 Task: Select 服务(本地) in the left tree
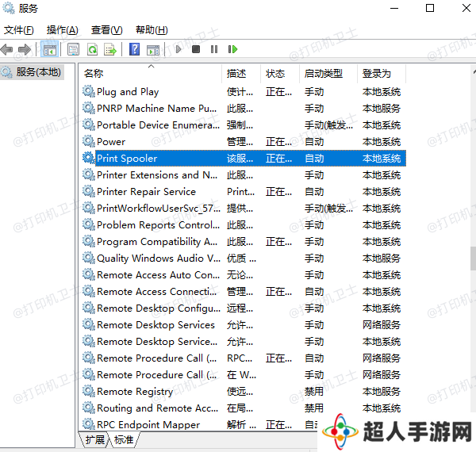(x=33, y=72)
